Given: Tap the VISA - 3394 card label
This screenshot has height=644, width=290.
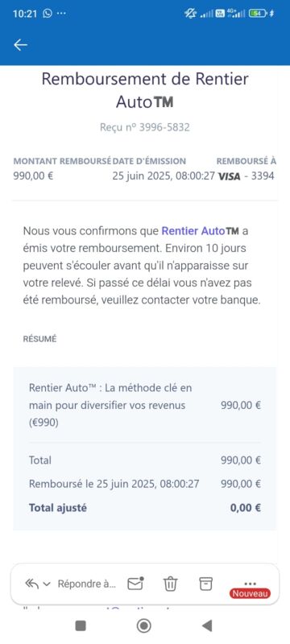Looking at the screenshot, I should 246,176.
